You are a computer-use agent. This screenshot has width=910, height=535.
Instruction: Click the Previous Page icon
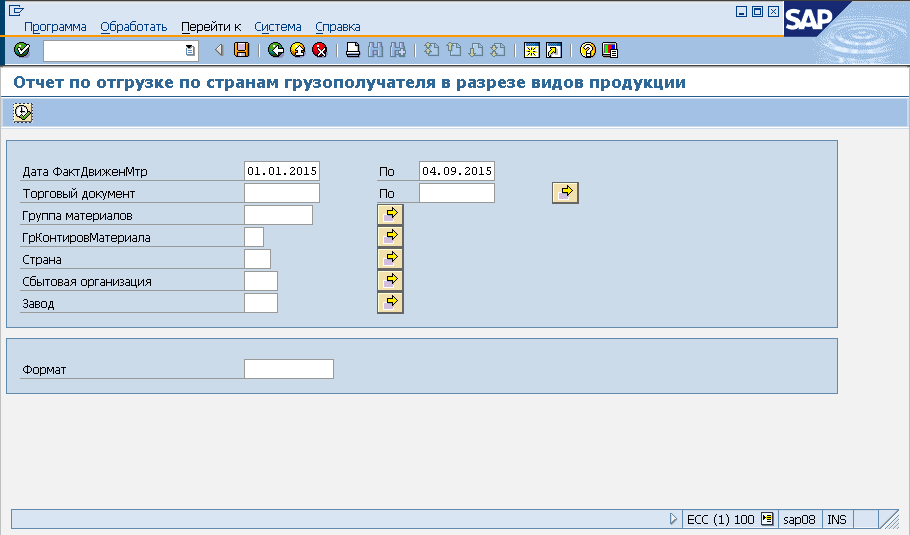point(454,50)
